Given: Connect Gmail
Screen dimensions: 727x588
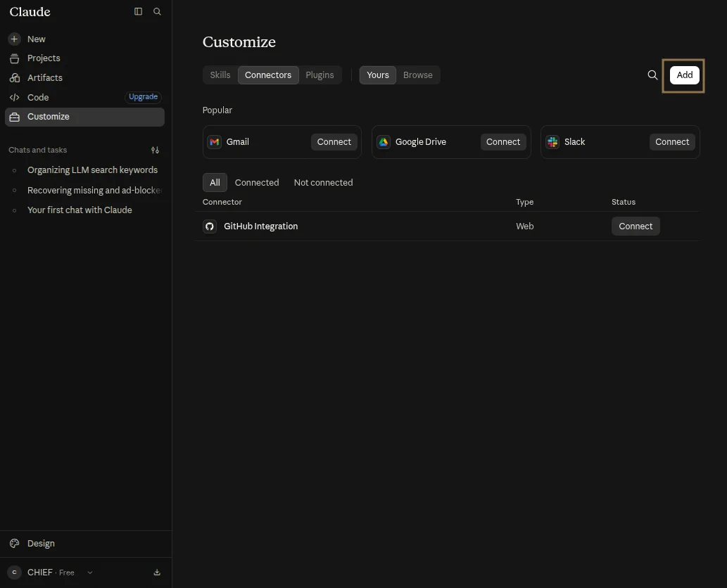Looking at the screenshot, I should pos(334,142).
